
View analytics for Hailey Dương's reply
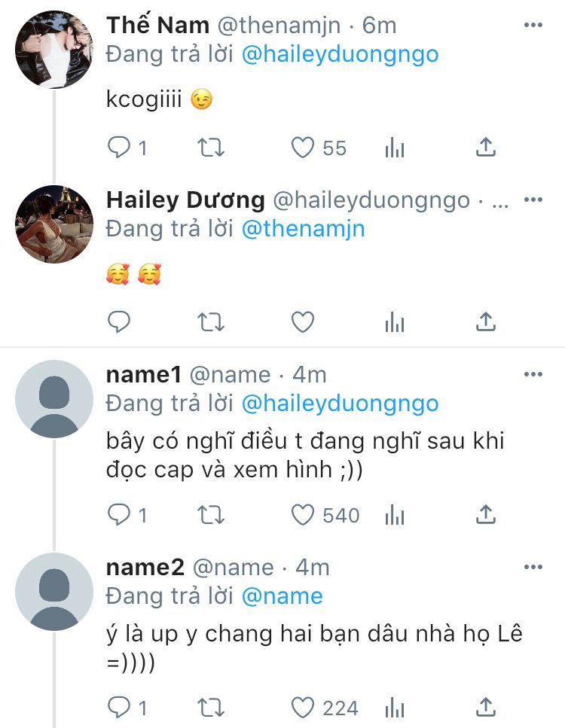tap(395, 322)
